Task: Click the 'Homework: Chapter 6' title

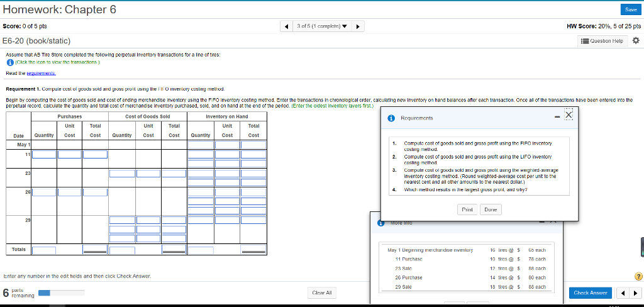Action: tap(60, 9)
